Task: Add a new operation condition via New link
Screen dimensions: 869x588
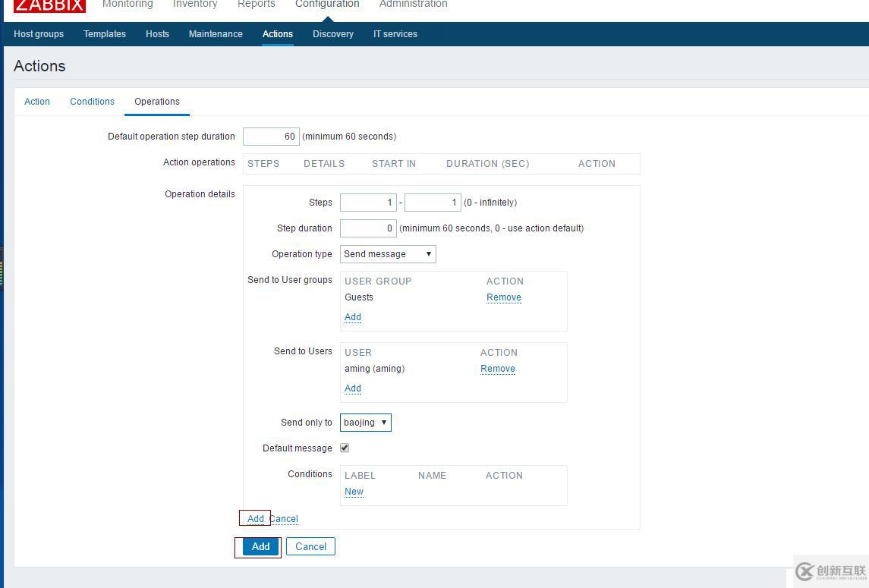Action: pyautogui.click(x=353, y=491)
